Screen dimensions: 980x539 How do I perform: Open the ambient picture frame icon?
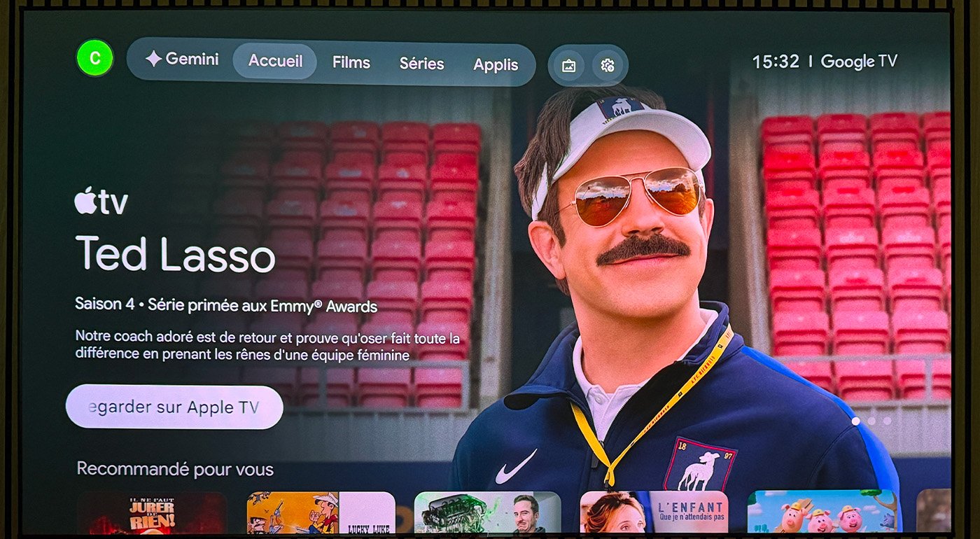(569, 66)
